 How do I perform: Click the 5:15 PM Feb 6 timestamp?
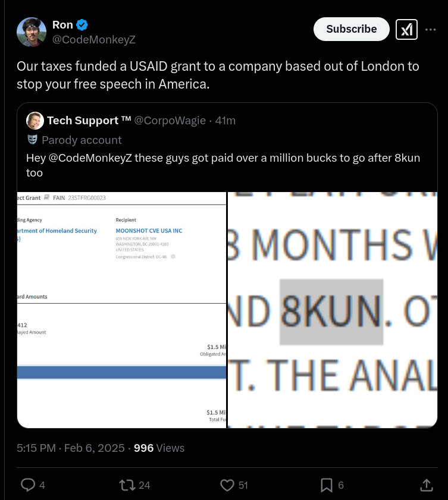tap(71, 448)
